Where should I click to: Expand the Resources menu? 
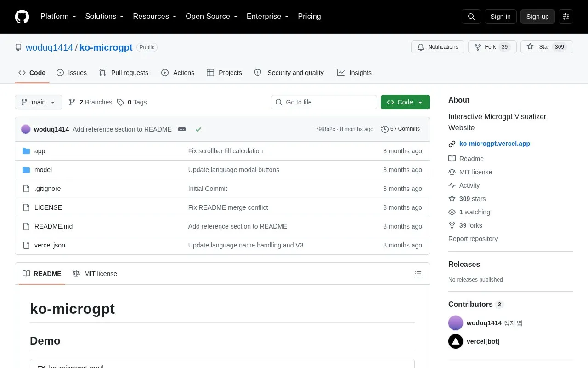155,17
